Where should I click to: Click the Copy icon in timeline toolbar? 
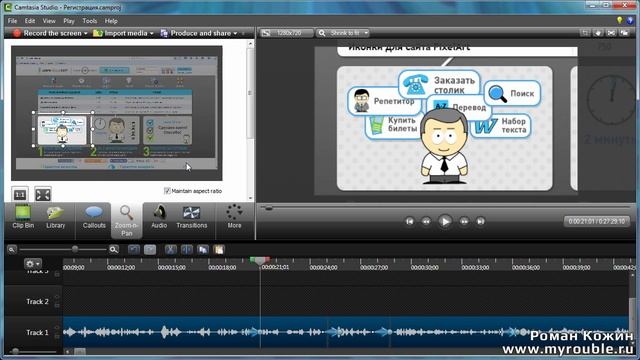tap(203, 249)
